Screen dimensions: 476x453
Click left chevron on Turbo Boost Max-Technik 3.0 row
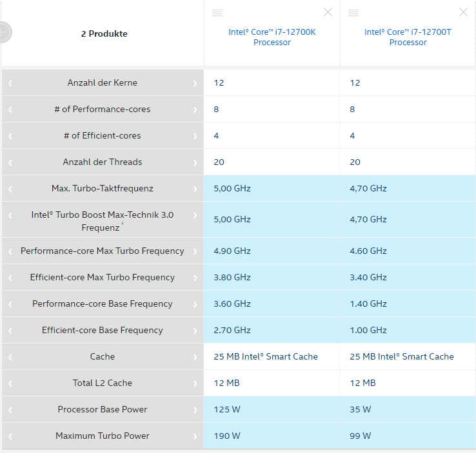point(10,215)
